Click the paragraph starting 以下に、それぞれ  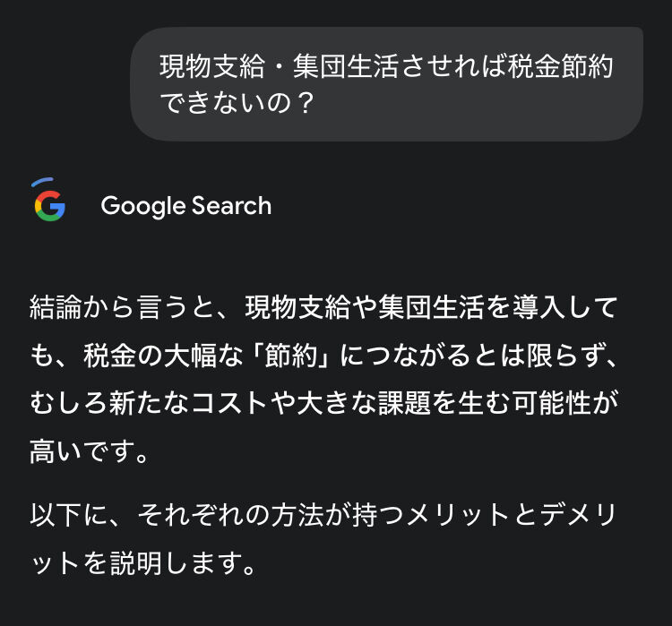pos(323,515)
